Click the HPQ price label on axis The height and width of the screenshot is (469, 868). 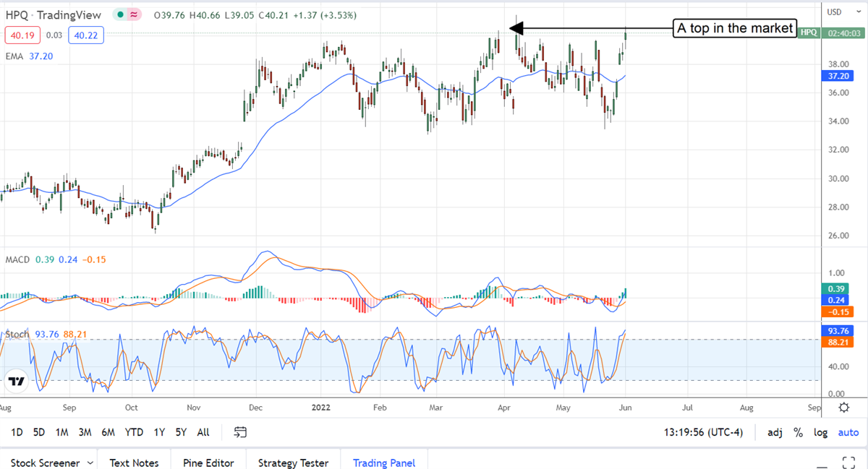tap(808, 33)
